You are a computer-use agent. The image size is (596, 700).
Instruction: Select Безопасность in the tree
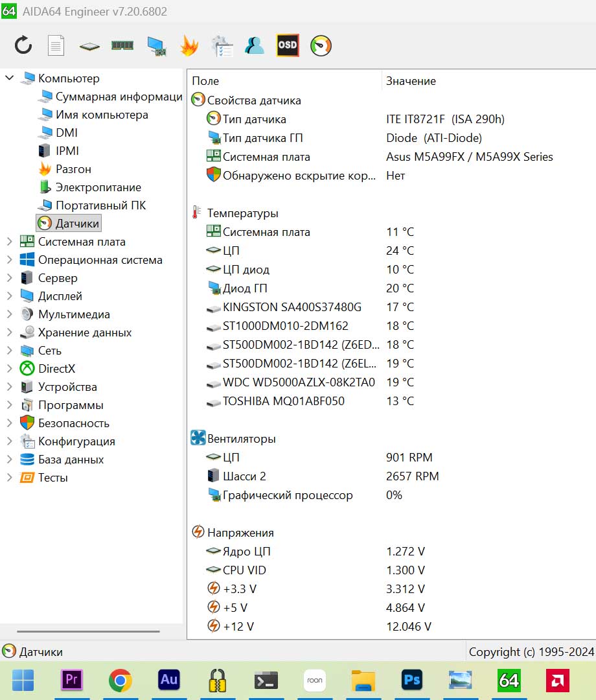65,423
